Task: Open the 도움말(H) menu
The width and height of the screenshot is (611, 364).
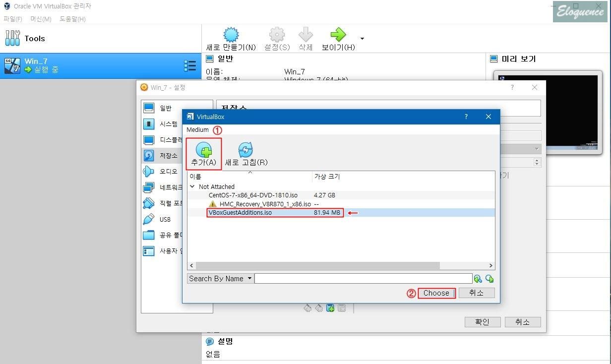Action: coord(72,19)
